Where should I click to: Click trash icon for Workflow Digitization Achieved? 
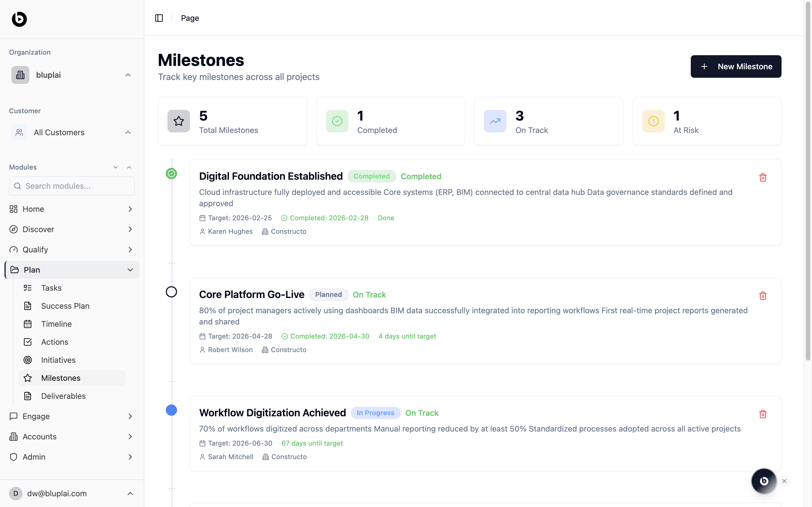click(763, 414)
